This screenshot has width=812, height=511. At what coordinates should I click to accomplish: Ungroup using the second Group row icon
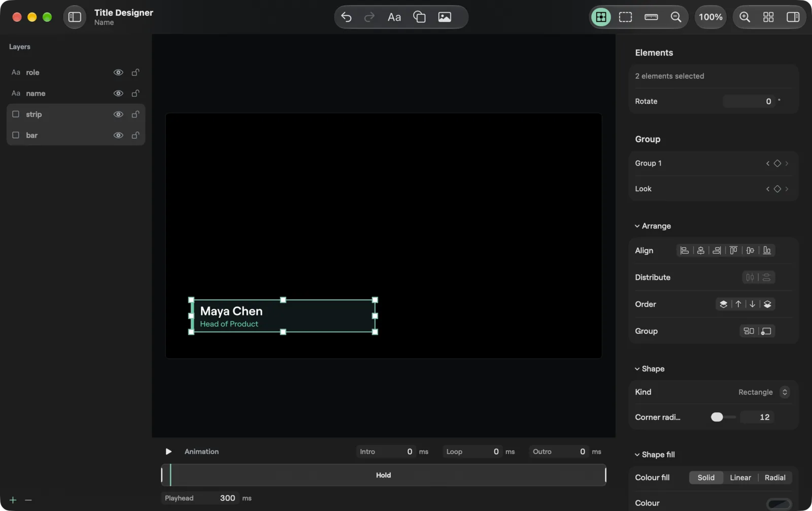pos(766,331)
